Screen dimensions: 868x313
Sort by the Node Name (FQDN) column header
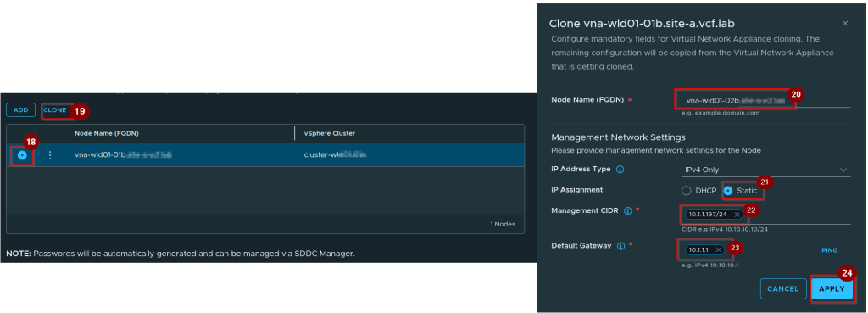(x=107, y=133)
